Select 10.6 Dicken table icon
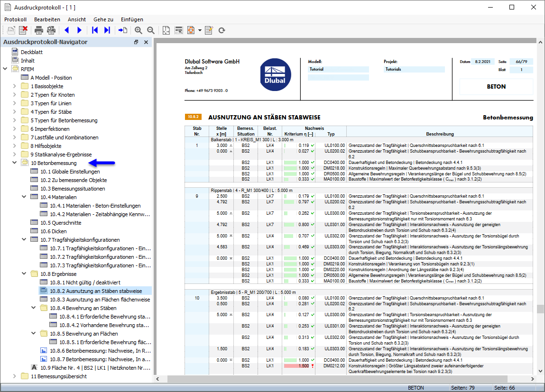The height and width of the screenshot is (392, 545). click(34, 231)
